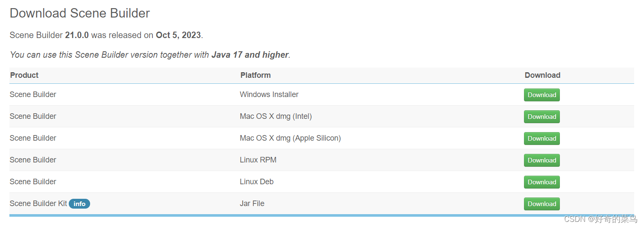Screen dimensions: 644x227
Task: Click the Platform column header
Action: tap(255, 75)
